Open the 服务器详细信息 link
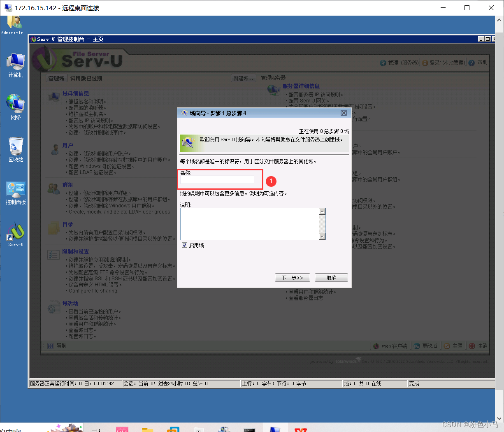Image resolution: width=504 pixels, height=432 pixels. [302, 86]
